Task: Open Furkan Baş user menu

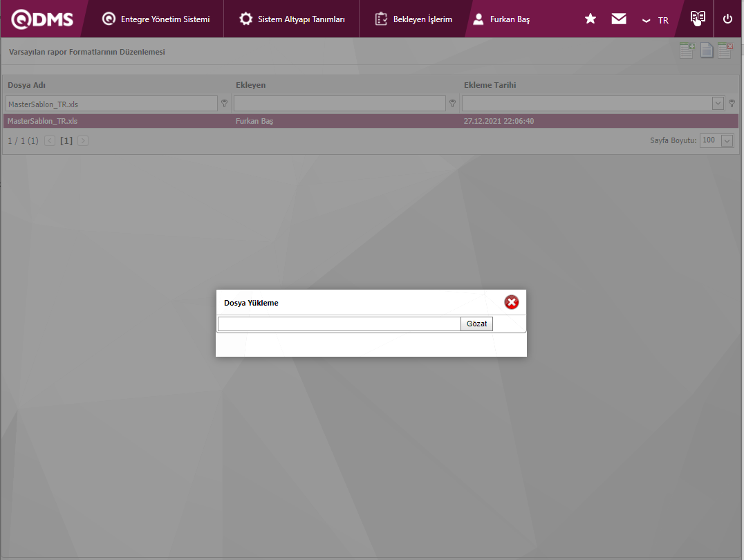Action: 501,19
